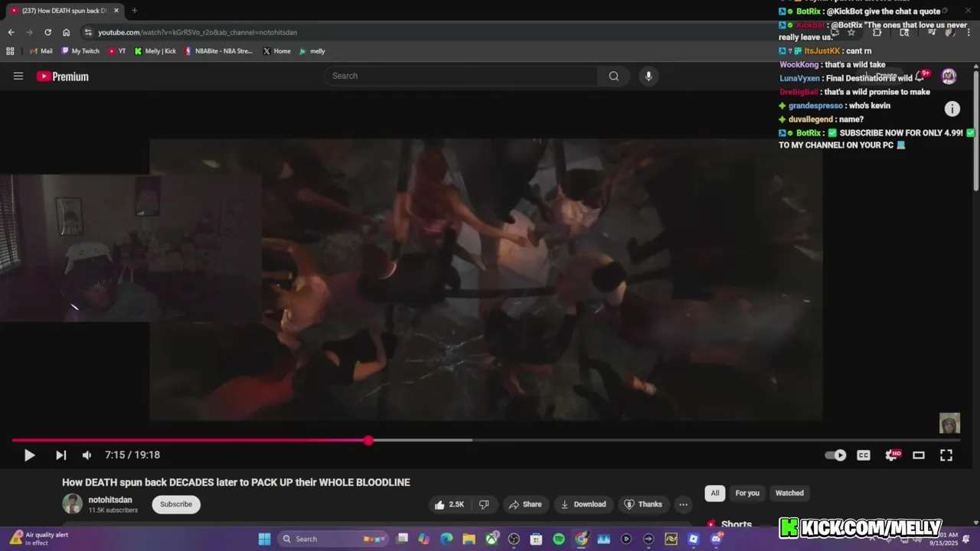Open notohitsdan channel avatar
The width and height of the screenshot is (980, 551).
[72, 504]
